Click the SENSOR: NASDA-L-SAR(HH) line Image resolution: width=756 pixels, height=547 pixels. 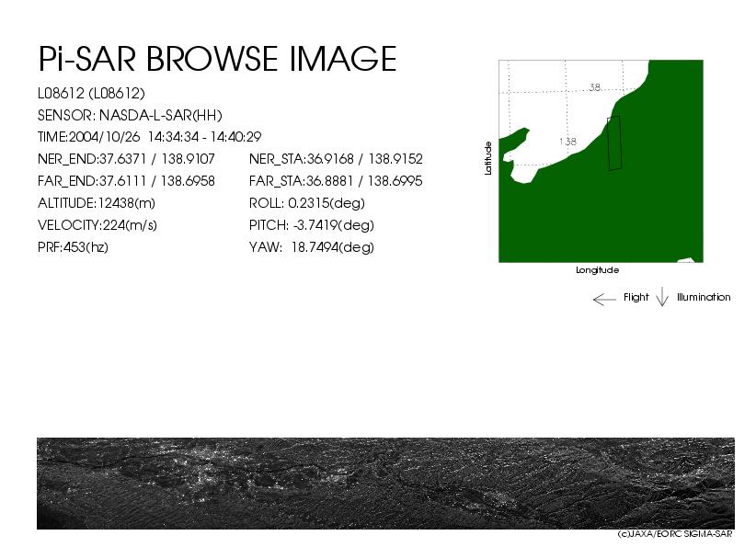(130, 115)
